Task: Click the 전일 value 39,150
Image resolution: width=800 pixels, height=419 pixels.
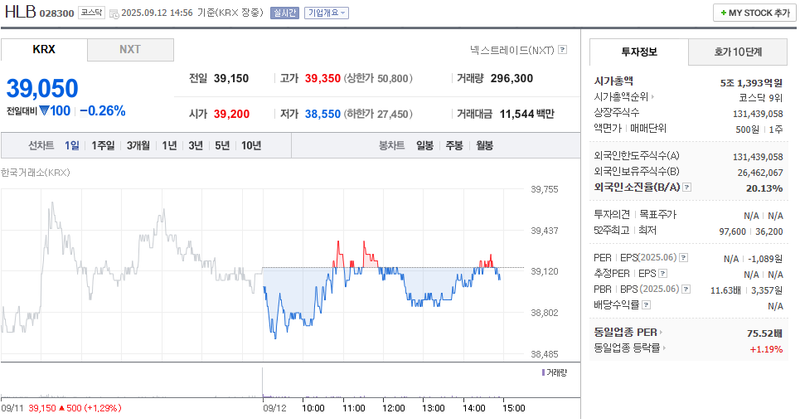Action: tap(231, 79)
